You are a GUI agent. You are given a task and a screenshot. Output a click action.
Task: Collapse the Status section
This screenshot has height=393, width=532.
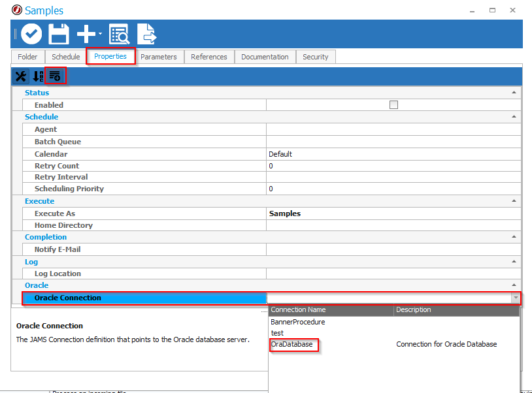(515, 93)
